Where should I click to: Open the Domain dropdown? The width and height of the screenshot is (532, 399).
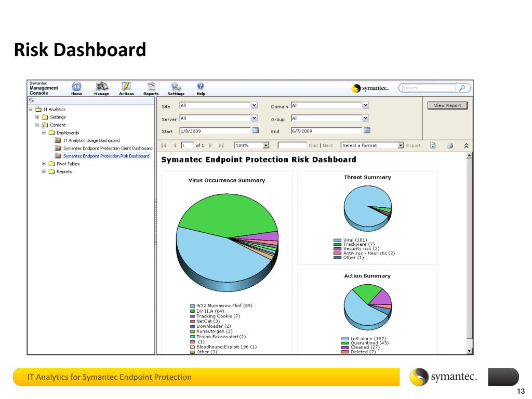pos(365,105)
